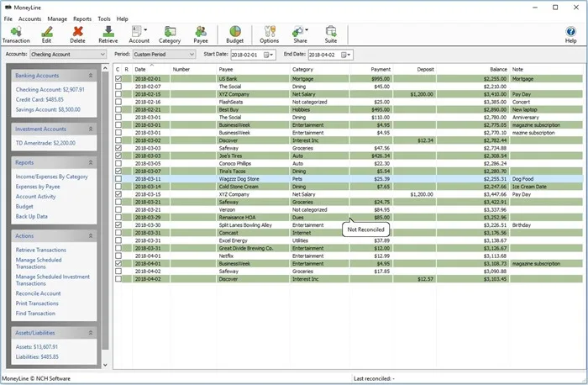
Task: Uncheck cleared box for Joe's Tires row
Action: [x=118, y=156]
